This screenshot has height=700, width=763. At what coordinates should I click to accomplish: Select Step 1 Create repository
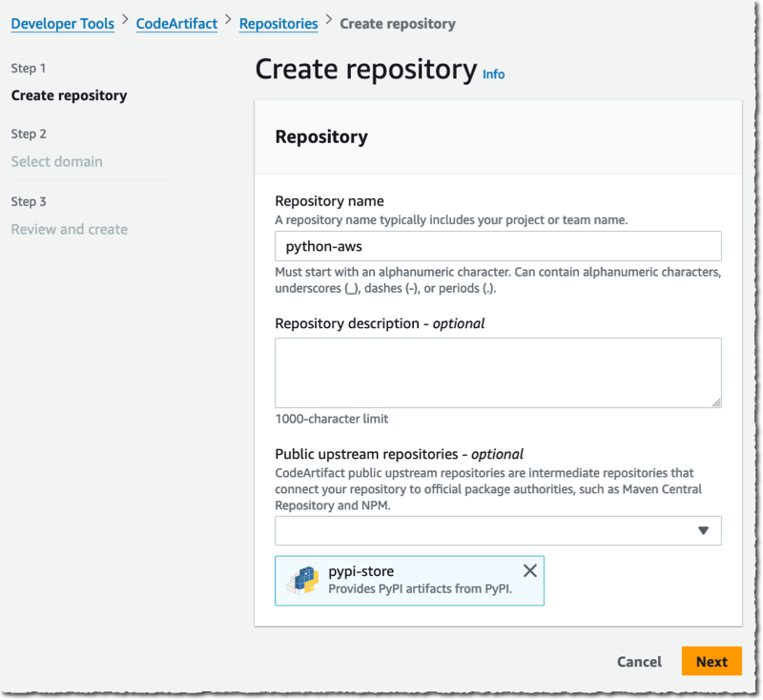(66, 95)
